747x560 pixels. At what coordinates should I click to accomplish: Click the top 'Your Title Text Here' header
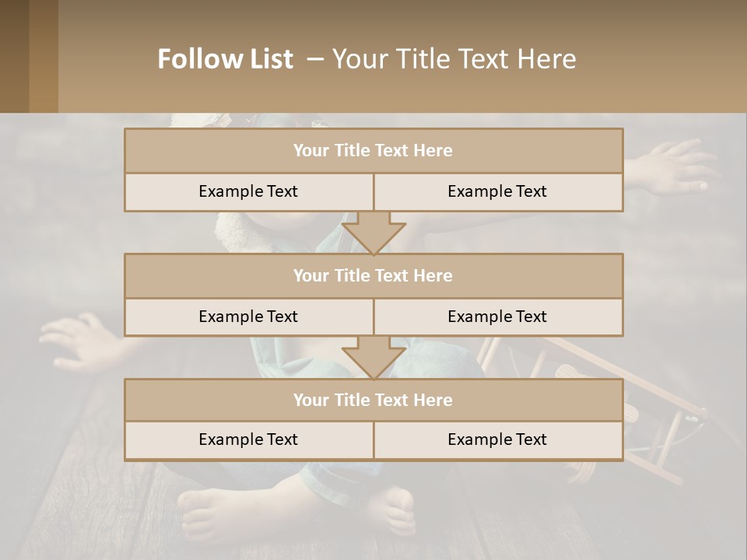tap(373, 151)
